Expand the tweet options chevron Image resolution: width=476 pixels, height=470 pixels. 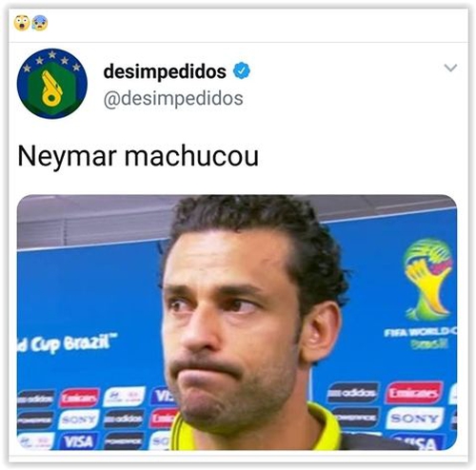pos(450,68)
